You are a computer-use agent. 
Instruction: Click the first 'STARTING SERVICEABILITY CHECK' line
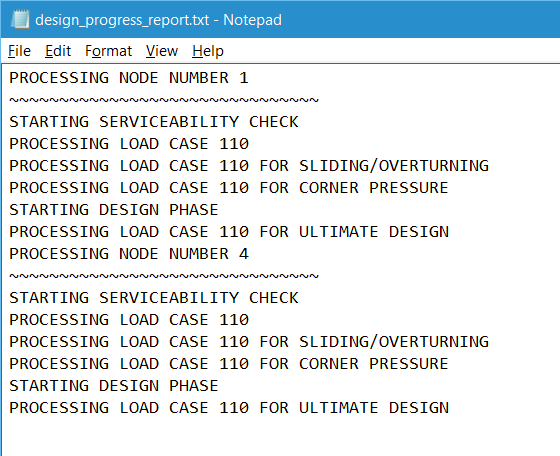point(154,122)
